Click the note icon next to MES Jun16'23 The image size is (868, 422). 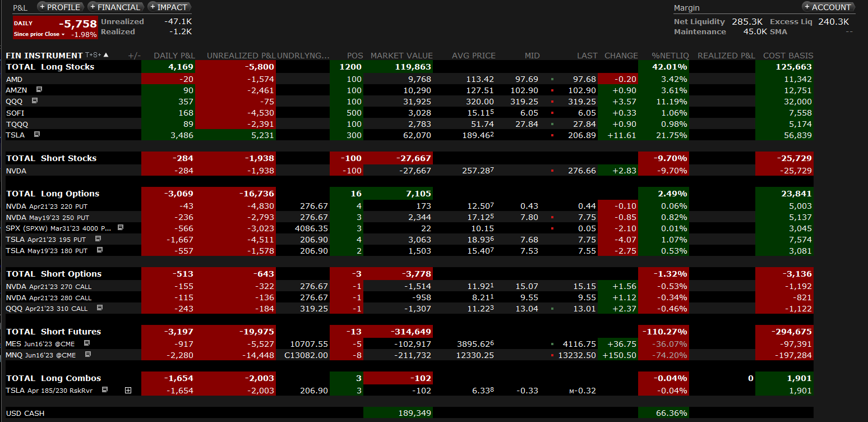(87, 343)
